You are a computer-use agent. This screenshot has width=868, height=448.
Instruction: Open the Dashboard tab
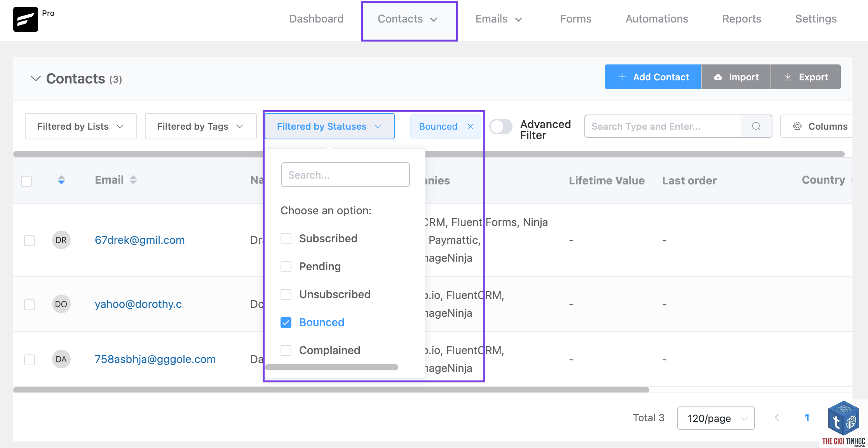click(316, 19)
